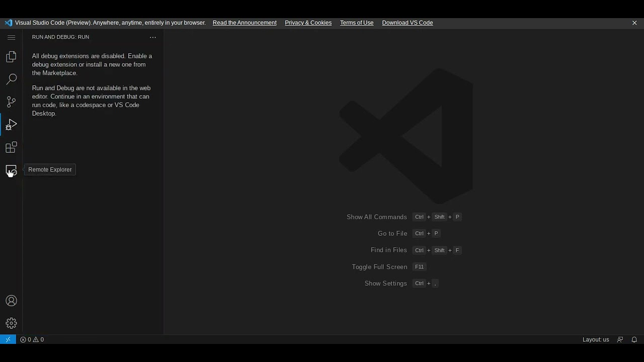
Task: Click 'Run and Debug are not available' text
Action: click(91, 101)
